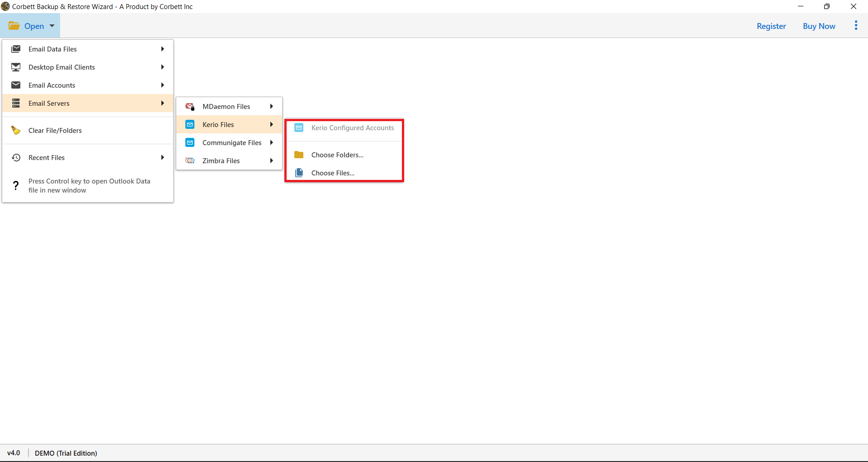The height and width of the screenshot is (462, 868).
Task: Click the Kerio Configured Accounts icon
Action: pyautogui.click(x=299, y=128)
